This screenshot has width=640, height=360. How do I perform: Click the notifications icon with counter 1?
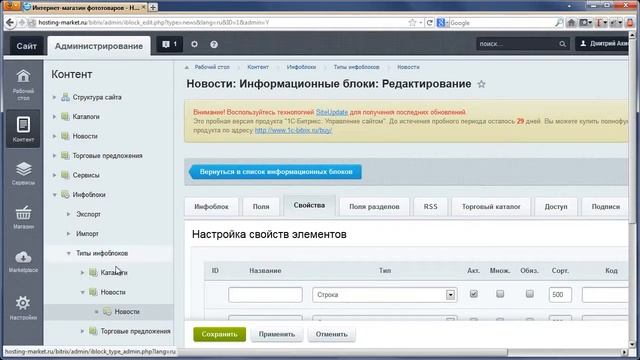point(169,44)
